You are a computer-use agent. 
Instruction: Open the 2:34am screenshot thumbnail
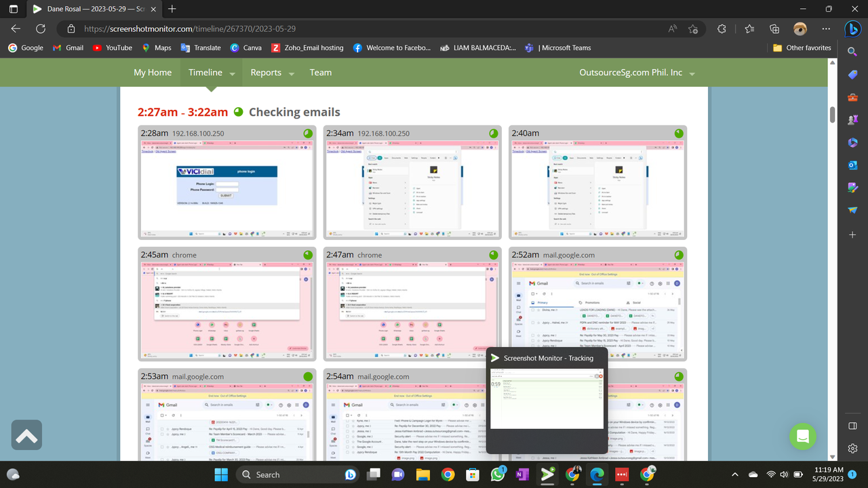pyautogui.click(x=412, y=190)
